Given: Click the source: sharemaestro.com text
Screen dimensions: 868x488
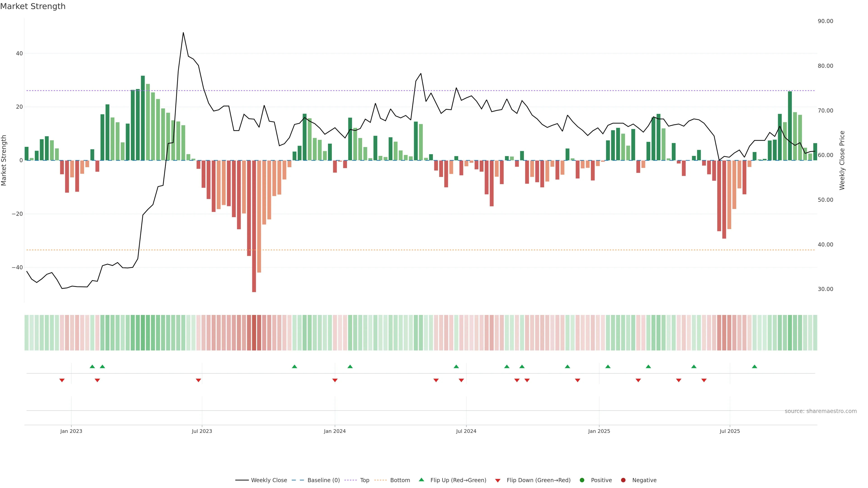Looking at the screenshot, I should [x=821, y=411].
